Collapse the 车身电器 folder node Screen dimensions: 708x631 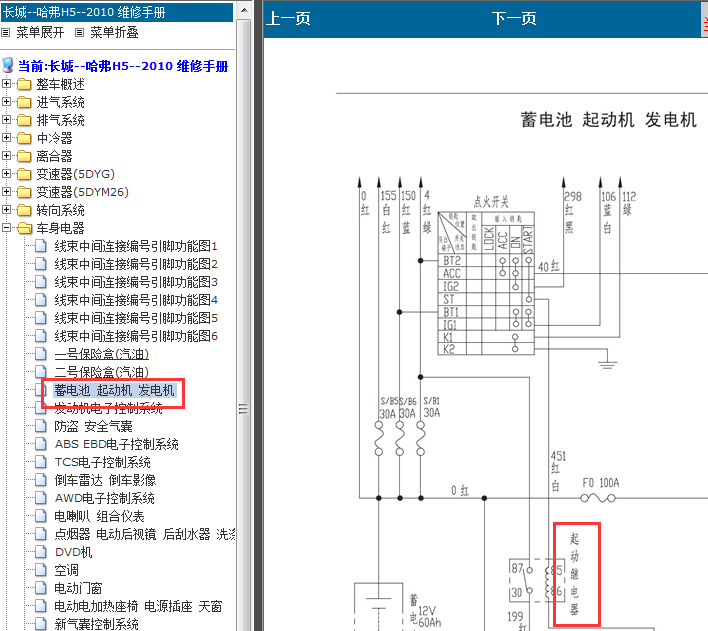click(x=6, y=228)
